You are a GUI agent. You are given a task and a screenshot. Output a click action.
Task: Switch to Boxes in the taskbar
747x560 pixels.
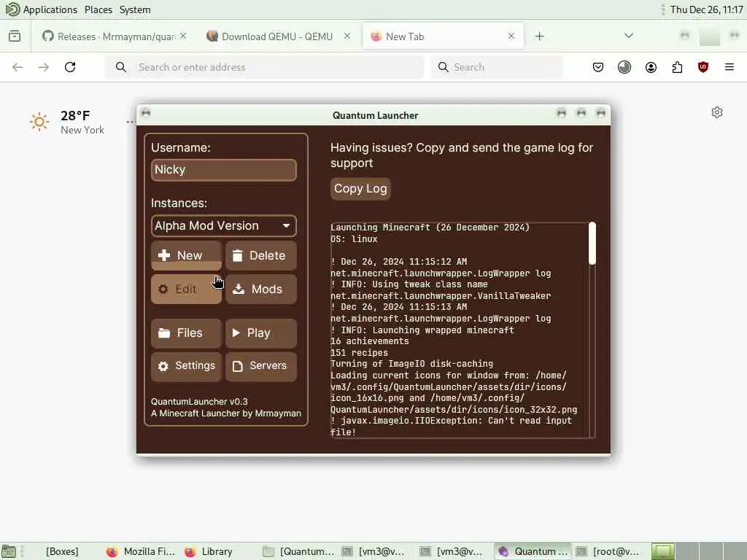click(62, 551)
